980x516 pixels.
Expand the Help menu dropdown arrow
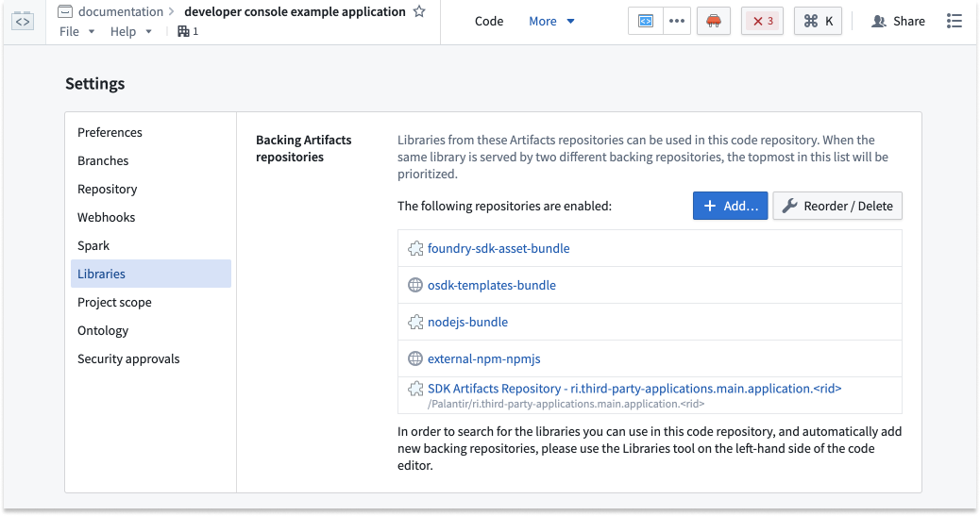(x=148, y=31)
